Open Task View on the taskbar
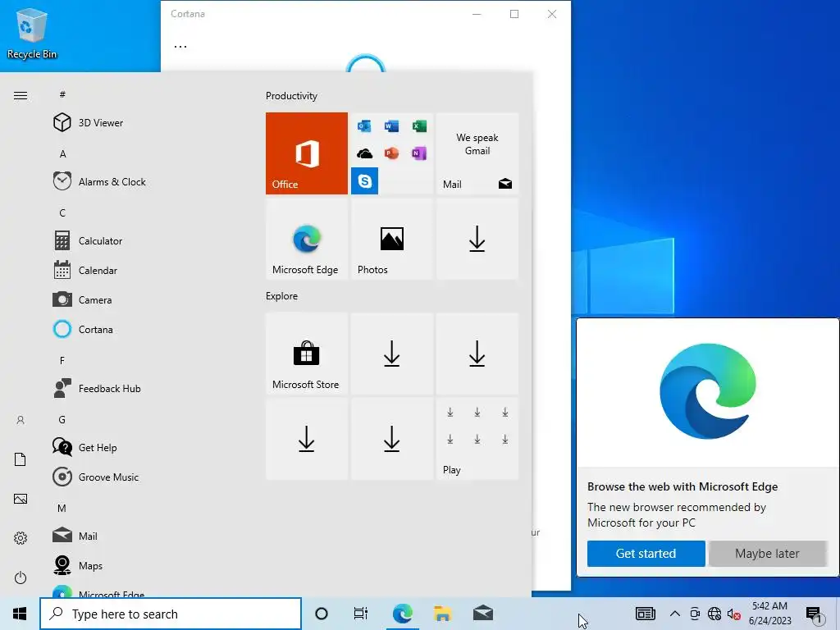 pyautogui.click(x=361, y=614)
